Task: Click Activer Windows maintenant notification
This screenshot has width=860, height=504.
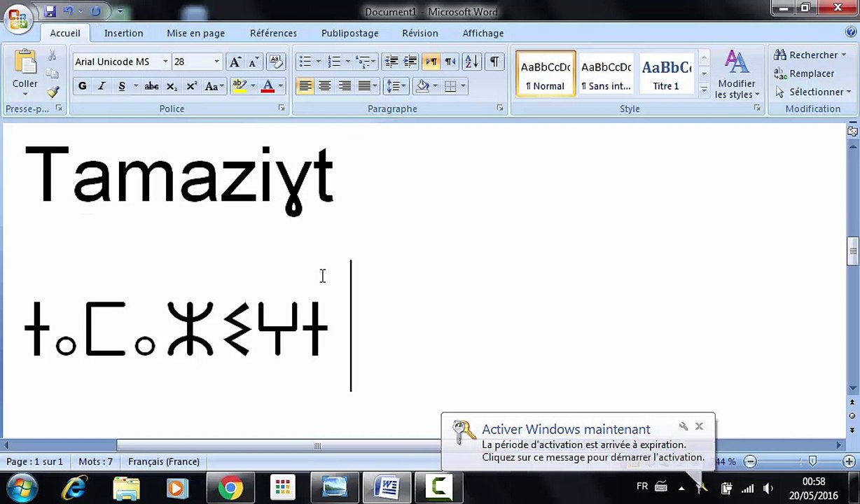Action: coord(566,429)
